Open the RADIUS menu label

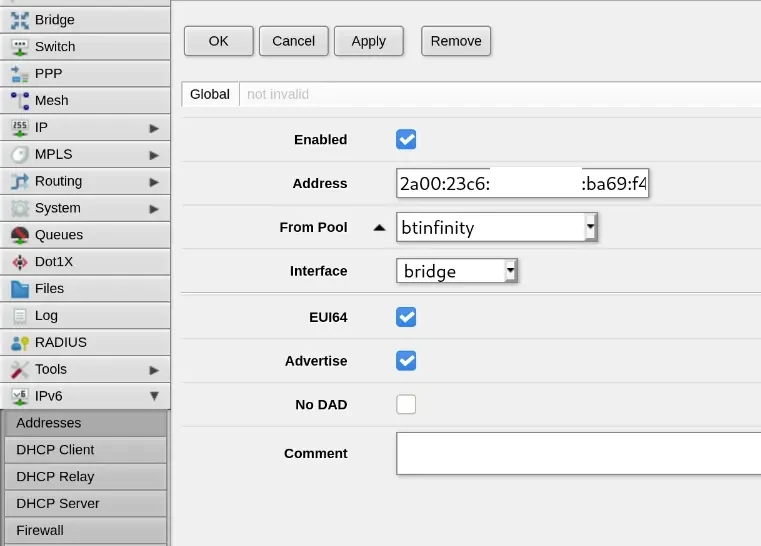[x=61, y=342]
